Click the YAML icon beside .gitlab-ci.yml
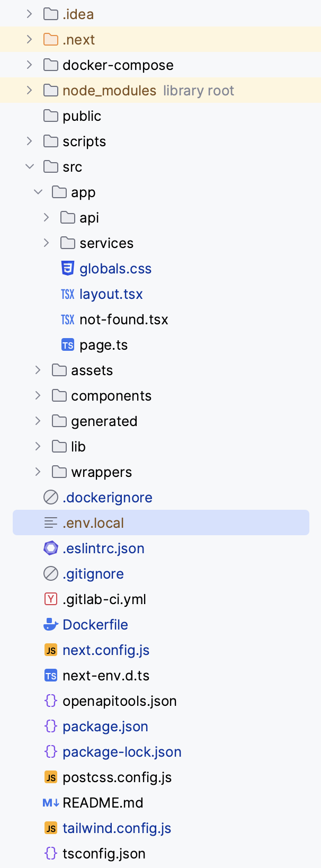Viewport: 321px width, 868px height. point(50,599)
